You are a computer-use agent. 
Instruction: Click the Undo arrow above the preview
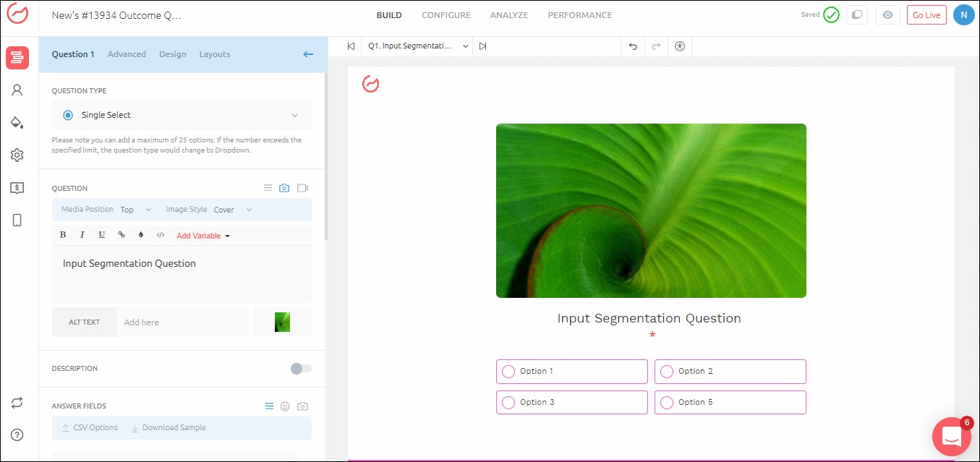(x=632, y=46)
